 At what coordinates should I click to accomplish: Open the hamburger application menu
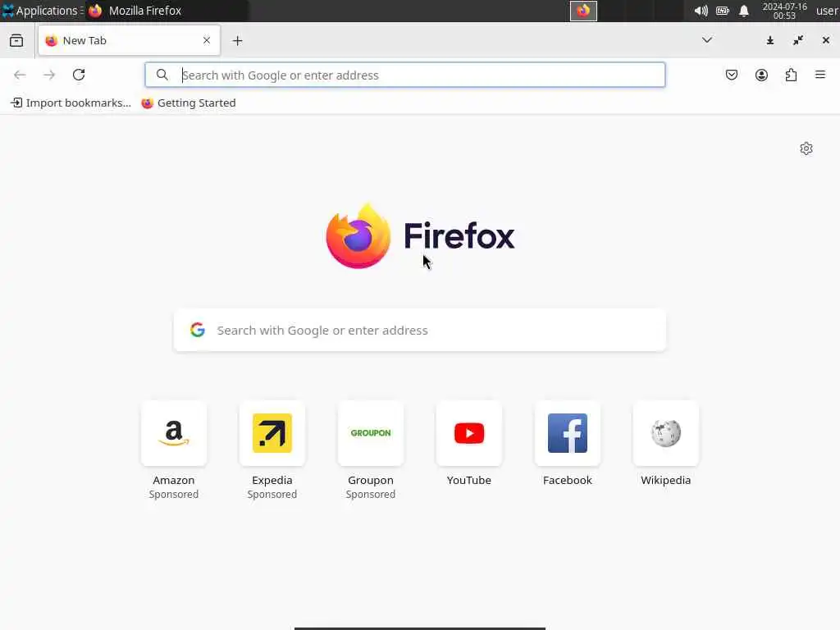click(x=820, y=75)
